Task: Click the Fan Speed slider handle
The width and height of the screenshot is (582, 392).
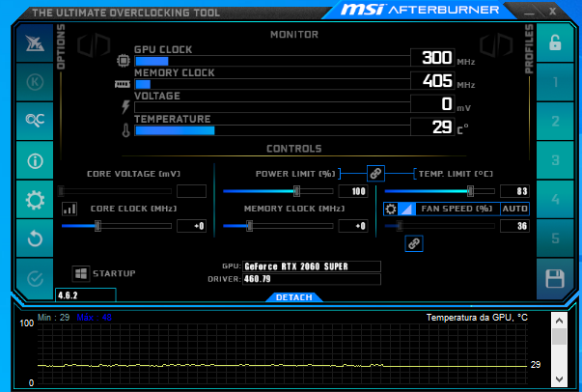Action: tap(400, 226)
